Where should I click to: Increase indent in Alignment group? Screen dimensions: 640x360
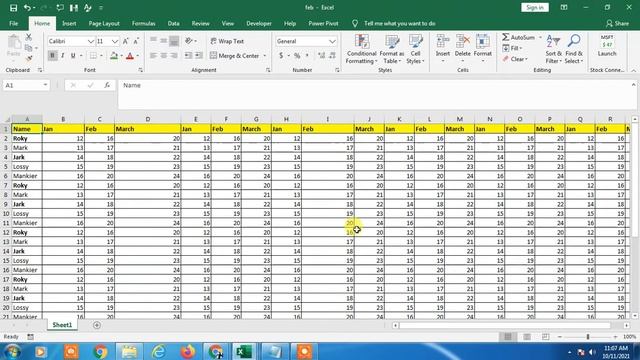199,56
